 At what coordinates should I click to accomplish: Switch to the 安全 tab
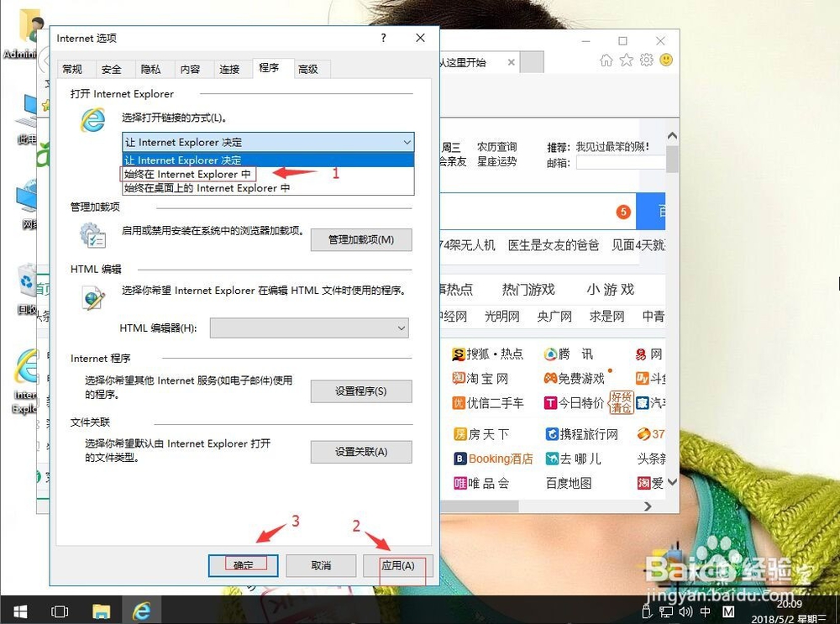tap(113, 69)
